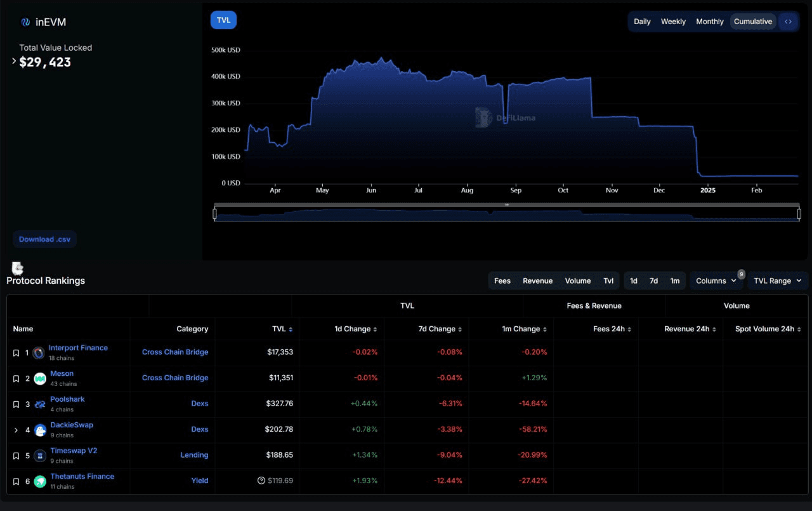Click the +1.29% 1m change value
Image resolution: width=812 pixels, height=511 pixels.
click(534, 378)
